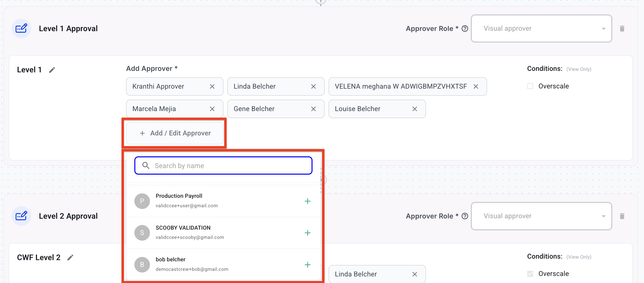644x283 pixels.
Task: Click the validccee+user@gmail.com email
Action: pos(187,206)
